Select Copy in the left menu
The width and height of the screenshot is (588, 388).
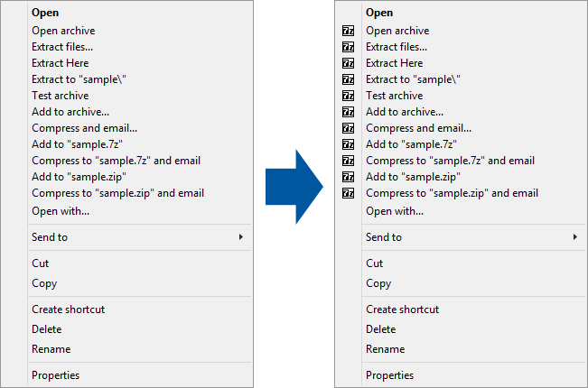click(x=44, y=283)
